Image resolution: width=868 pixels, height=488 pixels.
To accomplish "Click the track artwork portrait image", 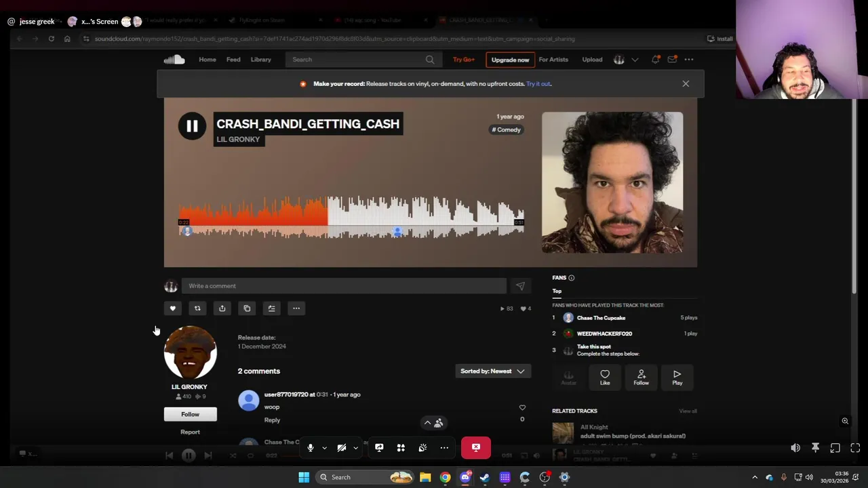I will pos(612,183).
